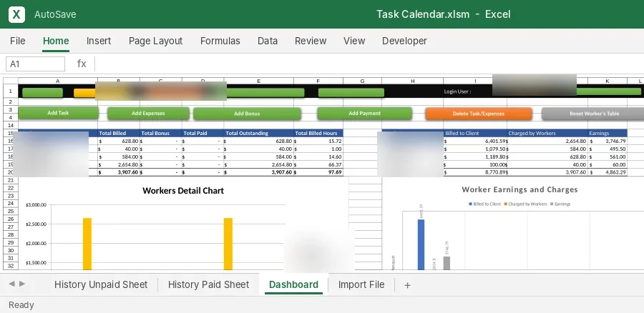Click the fx insert function icon
The width and height of the screenshot is (644, 313).
(x=82, y=64)
